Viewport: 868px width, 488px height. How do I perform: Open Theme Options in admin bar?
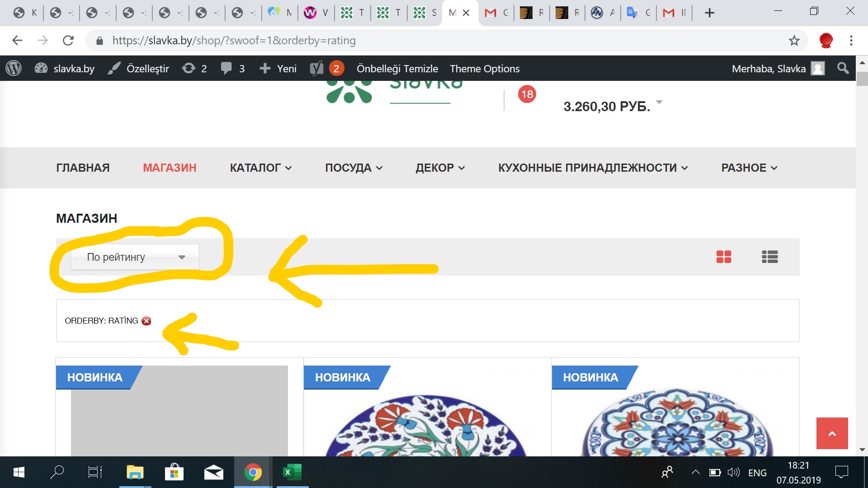(x=485, y=69)
